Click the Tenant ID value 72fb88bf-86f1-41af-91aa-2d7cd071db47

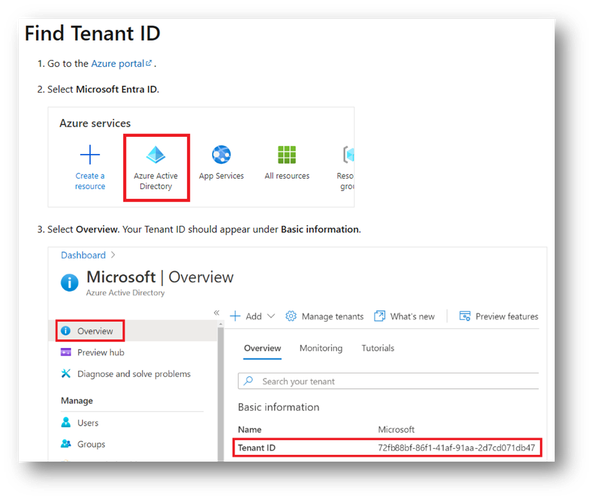click(456, 448)
